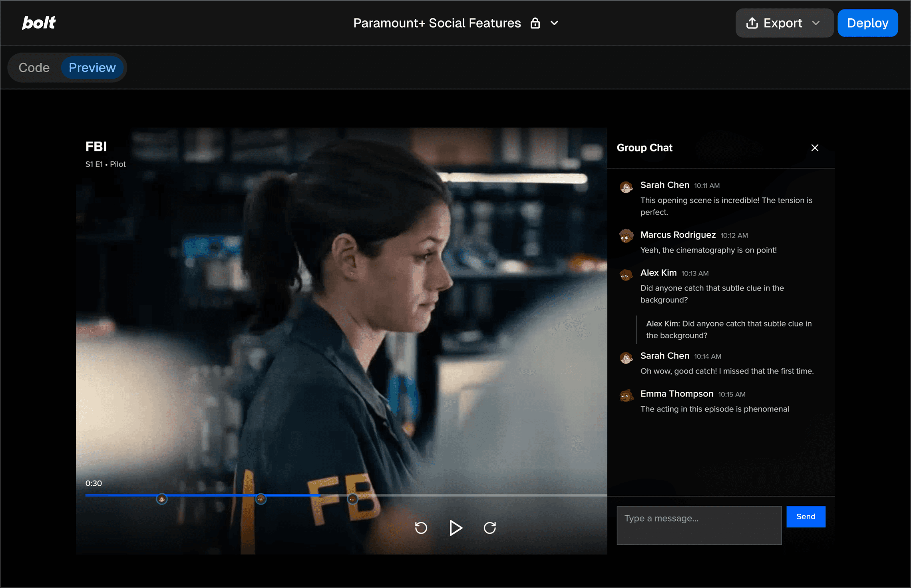The height and width of the screenshot is (588, 911).
Task: Select the Preview tab
Action: tap(92, 68)
